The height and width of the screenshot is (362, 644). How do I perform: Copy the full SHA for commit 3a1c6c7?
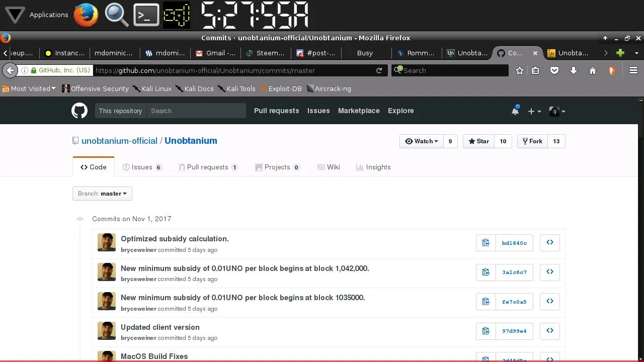[x=486, y=272]
